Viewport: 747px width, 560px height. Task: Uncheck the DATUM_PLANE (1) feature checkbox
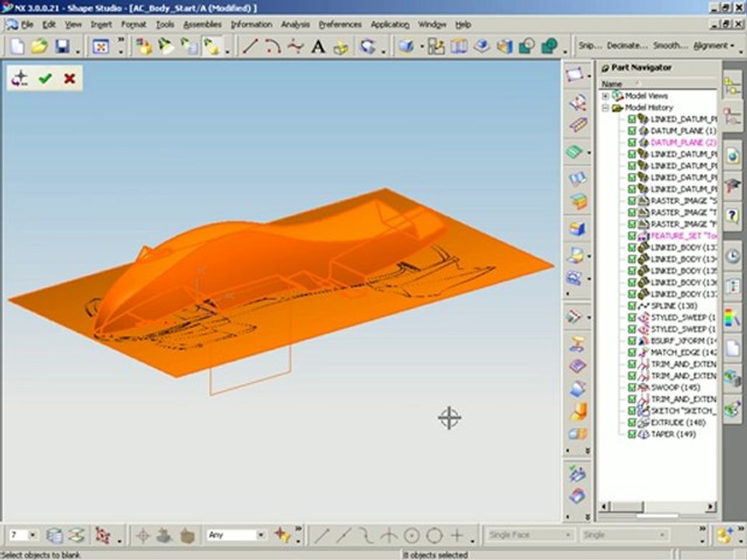pos(632,131)
